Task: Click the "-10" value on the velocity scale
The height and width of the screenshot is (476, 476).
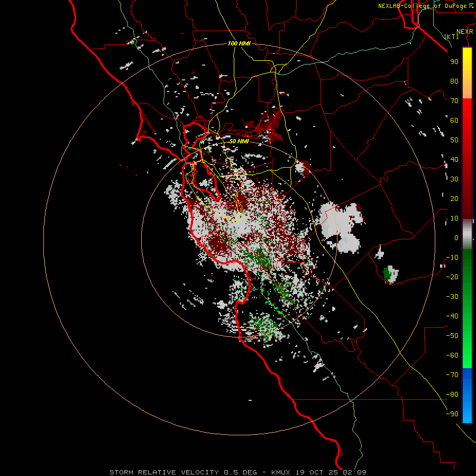Action: point(452,258)
